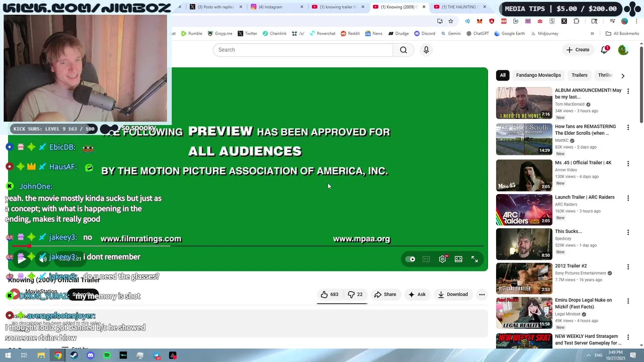The height and width of the screenshot is (362, 644).
Task: Open more actions menu below video
Action: [482, 295]
